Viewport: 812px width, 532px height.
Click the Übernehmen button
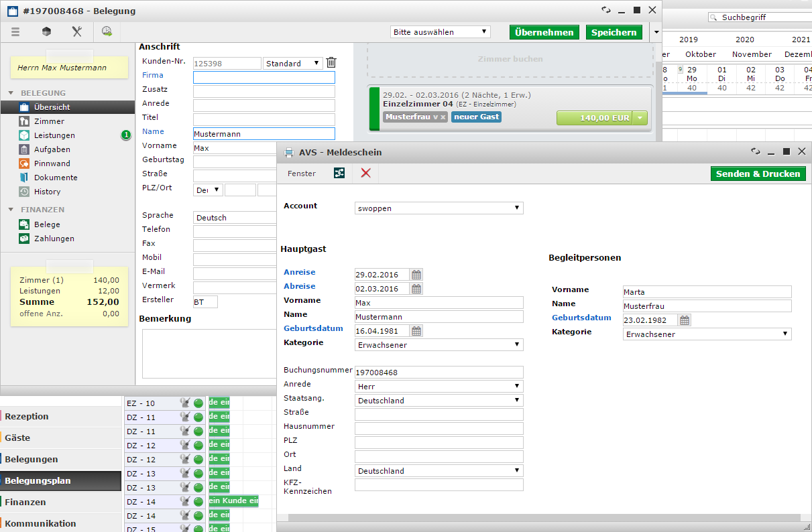point(544,32)
